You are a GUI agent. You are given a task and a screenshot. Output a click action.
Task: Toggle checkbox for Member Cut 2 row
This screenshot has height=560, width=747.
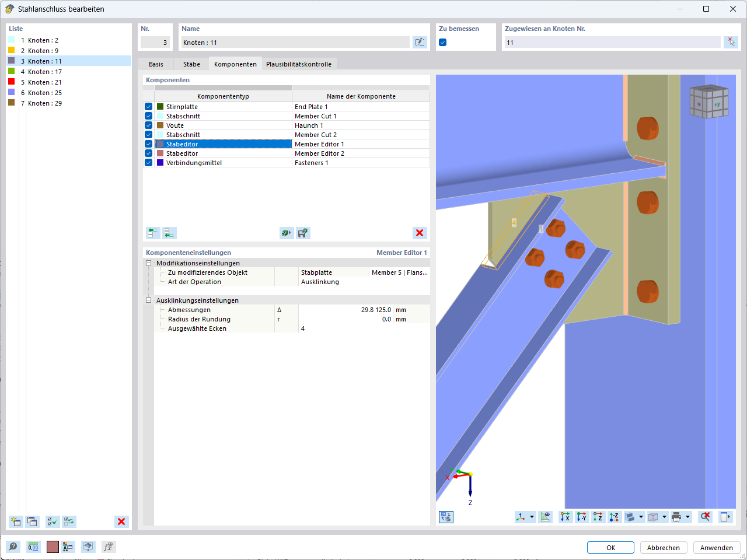pos(149,135)
